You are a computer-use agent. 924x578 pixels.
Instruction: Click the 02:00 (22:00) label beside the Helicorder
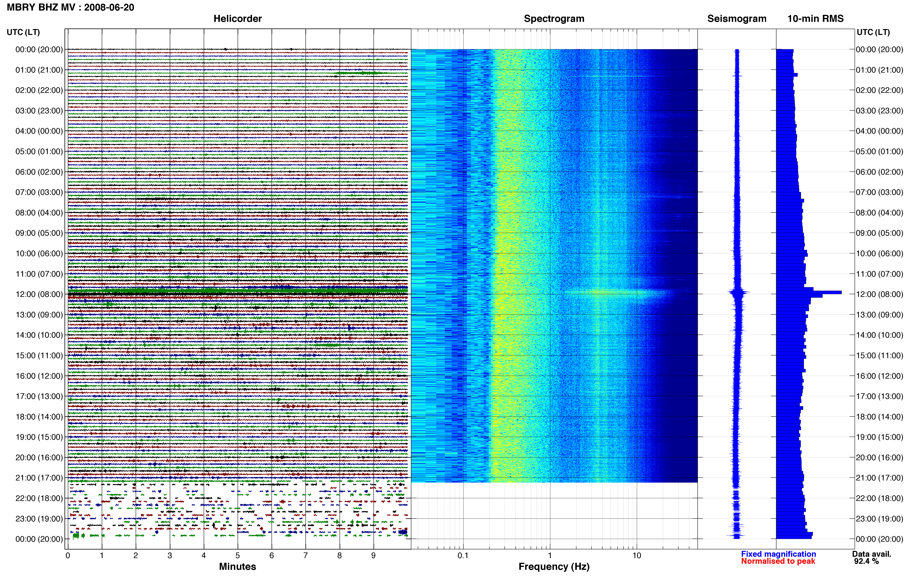pos(39,90)
